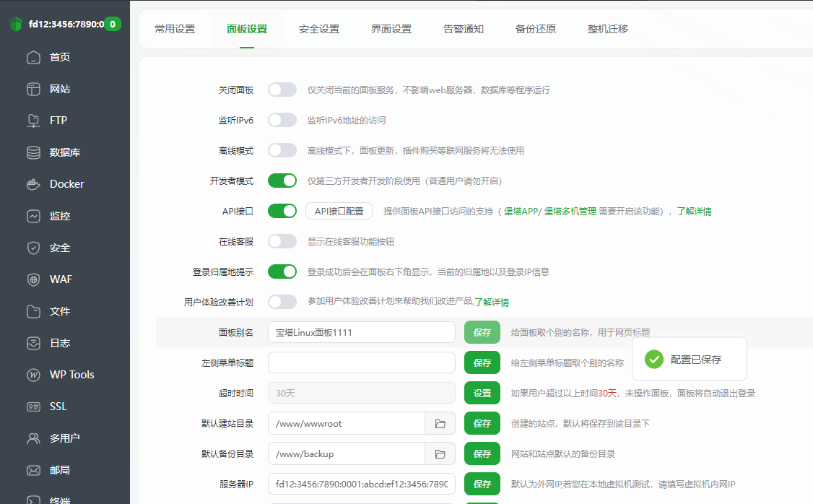Open the 备份还原 tab
Viewport: 813px width, 504px height.
pos(536,29)
